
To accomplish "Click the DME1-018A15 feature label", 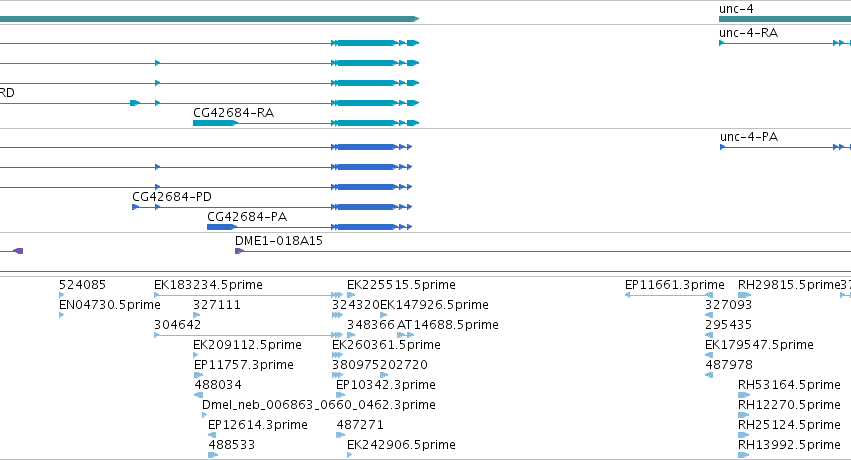I will (279, 240).
